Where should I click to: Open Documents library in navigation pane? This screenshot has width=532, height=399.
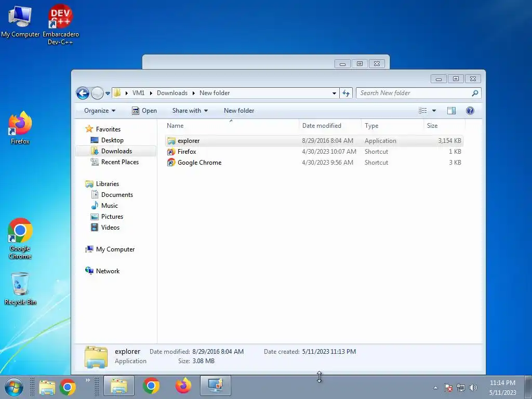tap(117, 195)
